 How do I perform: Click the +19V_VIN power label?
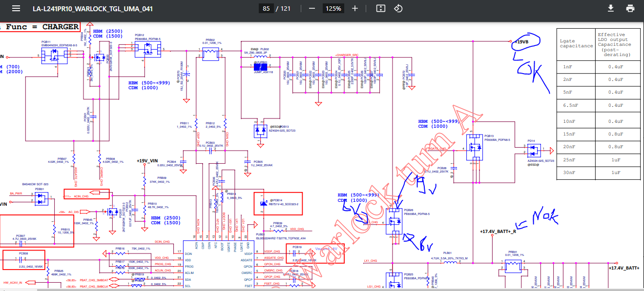(147, 161)
